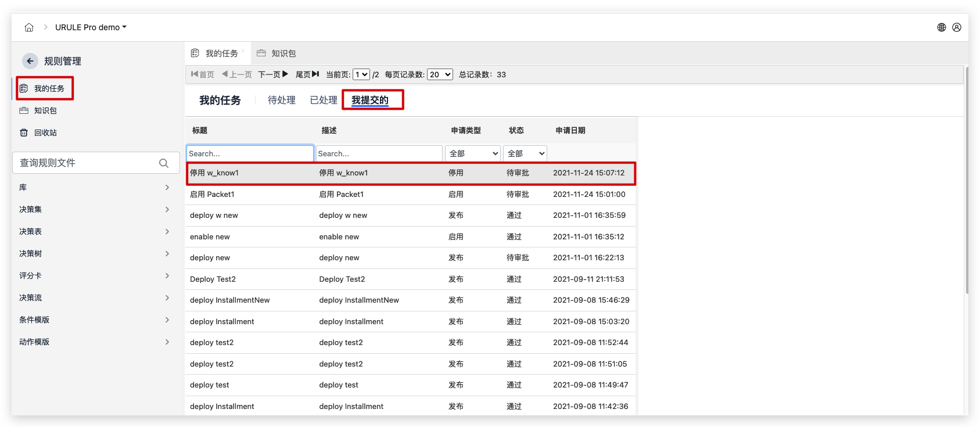This screenshot has height=427, width=980.
Task: Click the 标题 search input field
Action: pyautogui.click(x=250, y=153)
